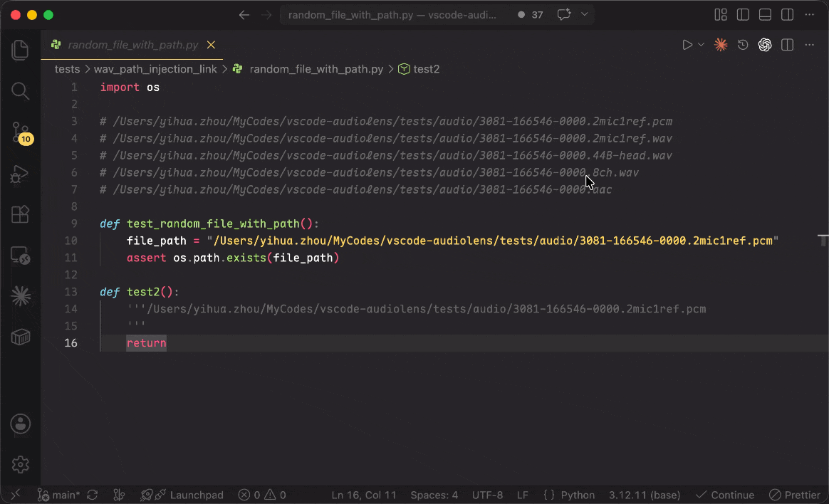This screenshot has height=504, width=829.
Task: Expand the chat dropdown chevron in title bar
Action: (x=584, y=14)
